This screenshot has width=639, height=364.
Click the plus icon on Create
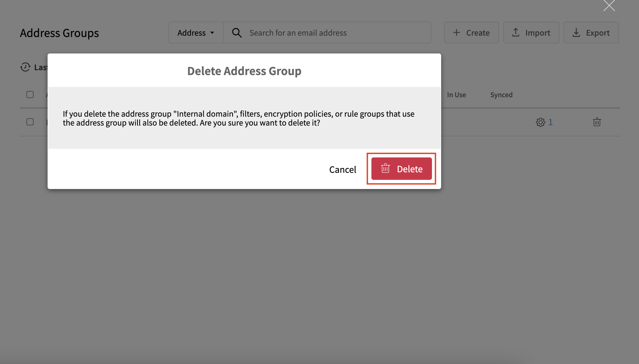pyautogui.click(x=456, y=32)
